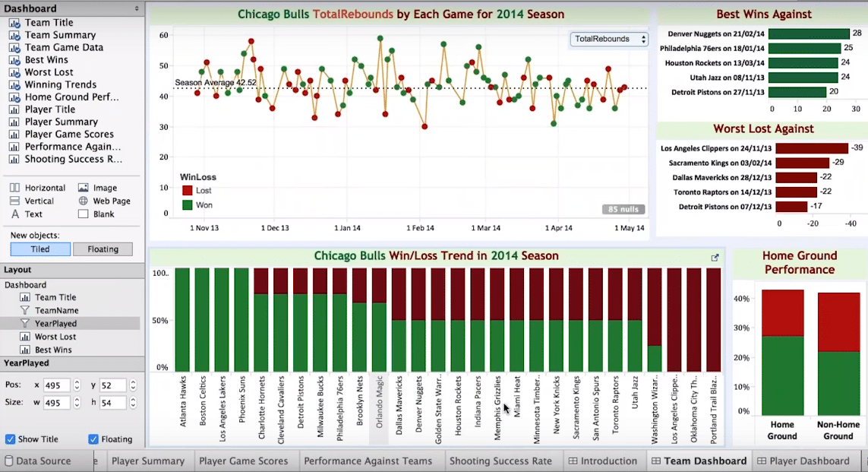Click the Player Summary sheet icon in the sheets list
The image size is (868, 472).
(x=15, y=122)
